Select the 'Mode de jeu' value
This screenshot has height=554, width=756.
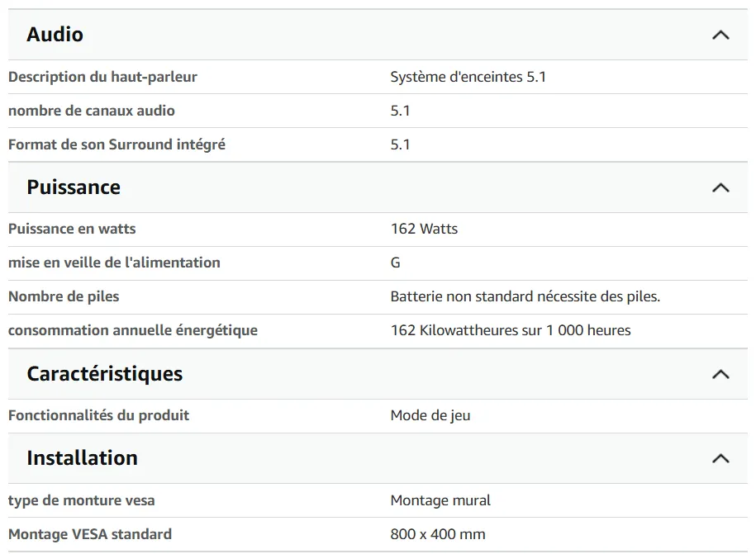coord(430,416)
